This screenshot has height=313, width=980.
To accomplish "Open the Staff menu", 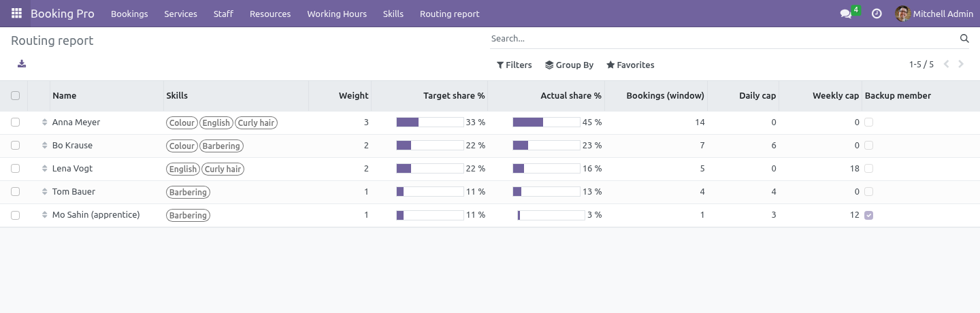I will [223, 14].
